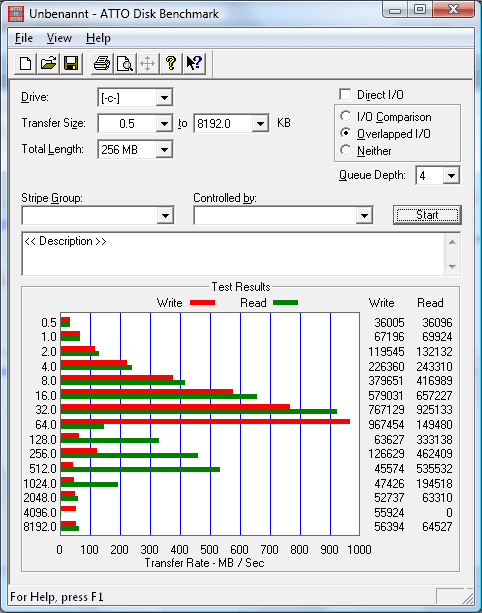Click the 1024.0 row label

click(x=40, y=484)
